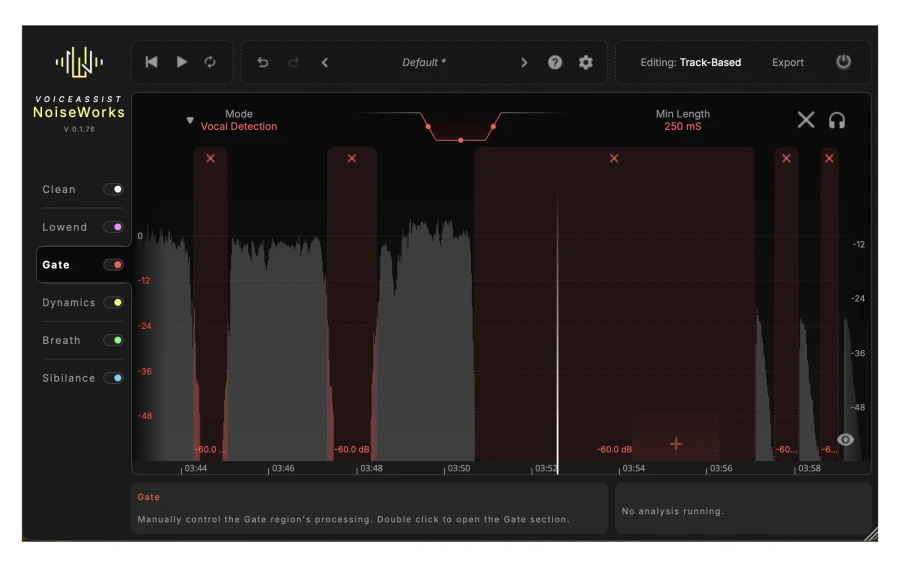Open the settings gear
The width and height of the screenshot is (900, 567).
[x=585, y=62]
